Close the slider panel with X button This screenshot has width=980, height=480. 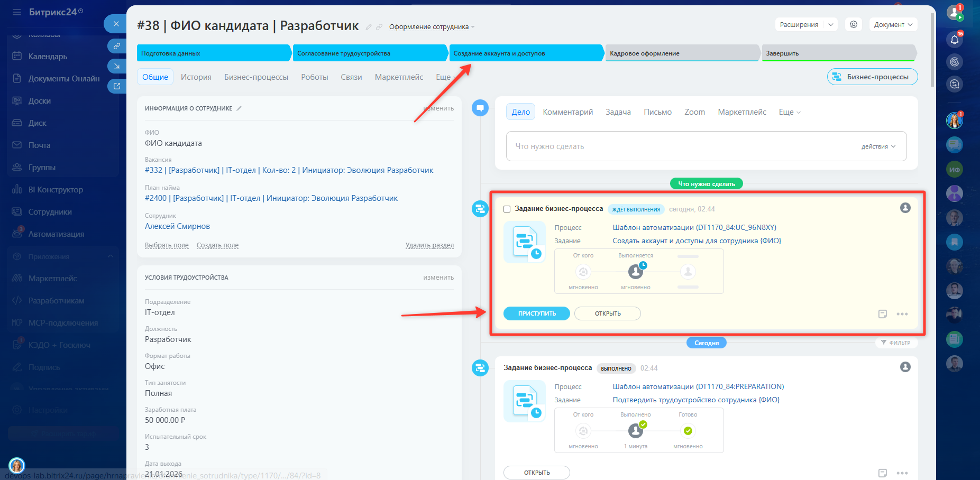tap(116, 24)
